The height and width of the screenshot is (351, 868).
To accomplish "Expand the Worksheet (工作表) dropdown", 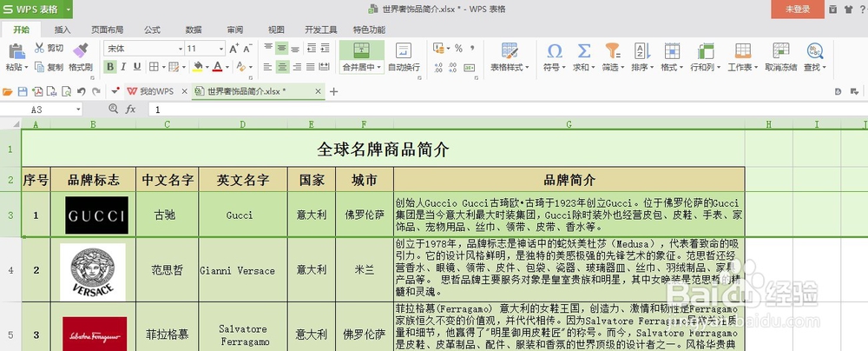I will pyautogui.click(x=756, y=68).
